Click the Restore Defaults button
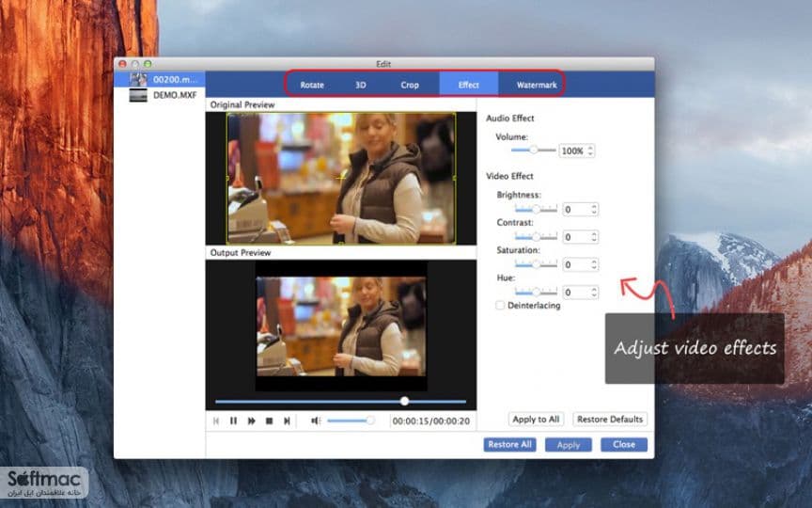812x508 pixels. pyautogui.click(x=610, y=420)
